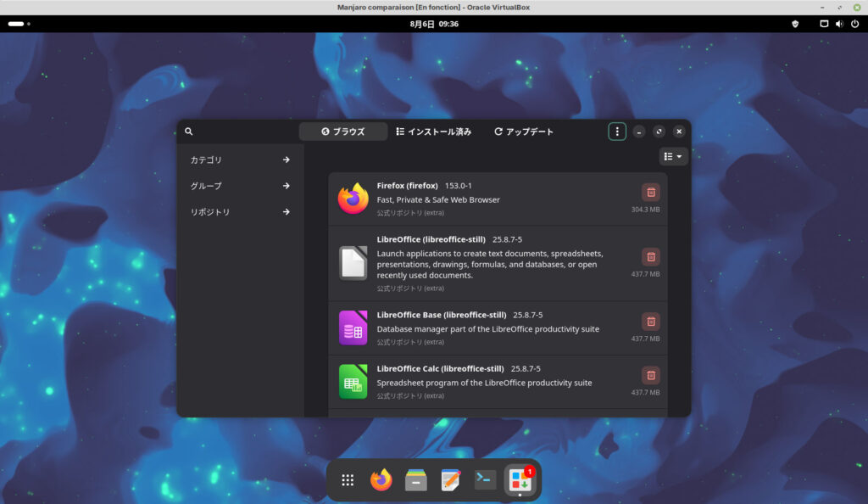Switch to the アップデート tab
This screenshot has height=504, width=868.
(x=524, y=132)
